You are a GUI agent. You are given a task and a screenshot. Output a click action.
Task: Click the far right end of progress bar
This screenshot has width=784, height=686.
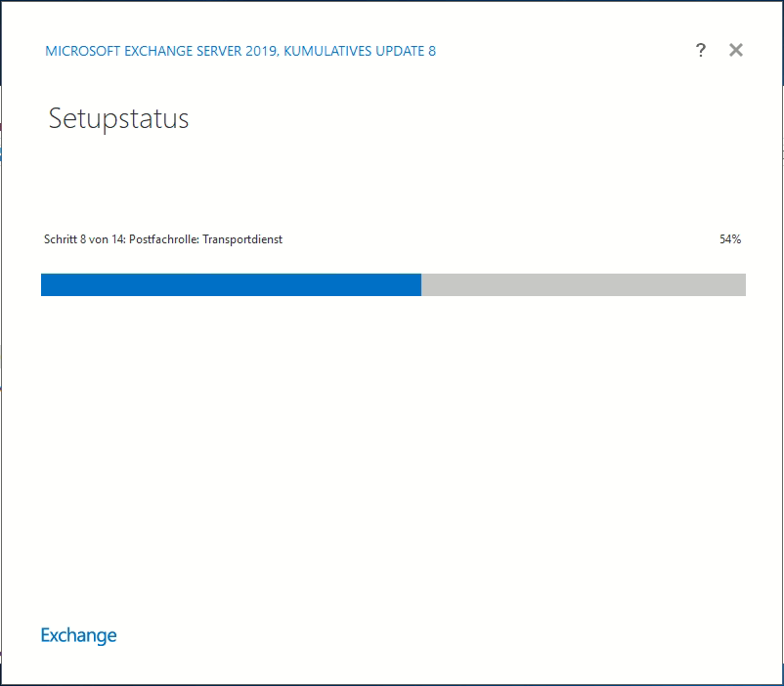(742, 284)
